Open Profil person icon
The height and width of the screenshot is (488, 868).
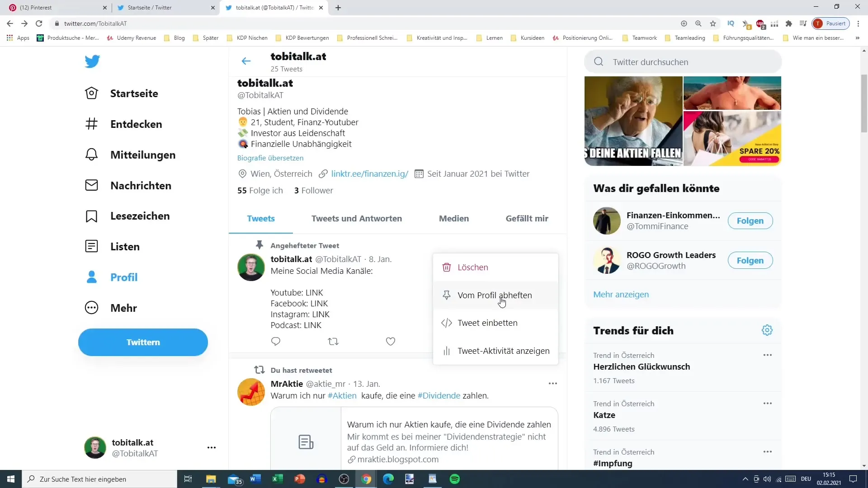(91, 277)
